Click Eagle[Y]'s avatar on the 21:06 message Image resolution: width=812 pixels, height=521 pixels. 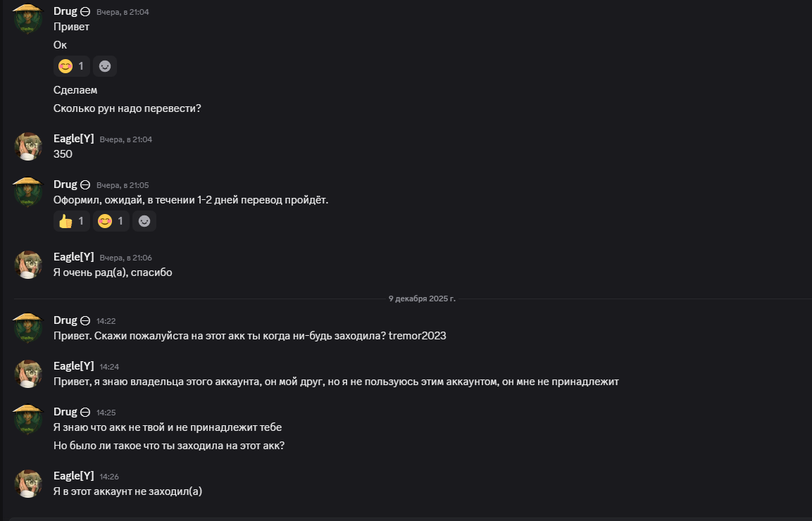tap(29, 265)
